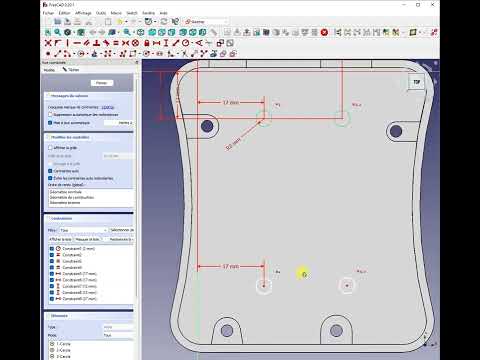
Task: Click the Masquer la liste button
Action: (x=87, y=239)
